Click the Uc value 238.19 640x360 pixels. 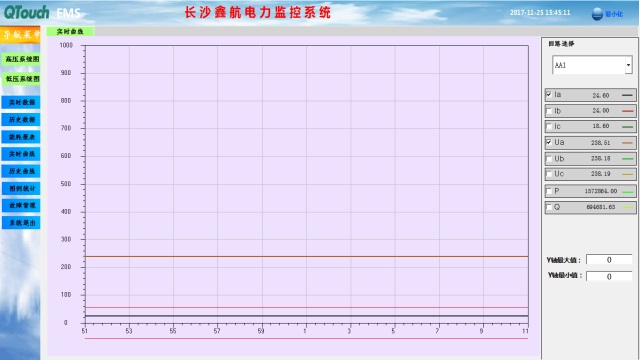click(600, 174)
